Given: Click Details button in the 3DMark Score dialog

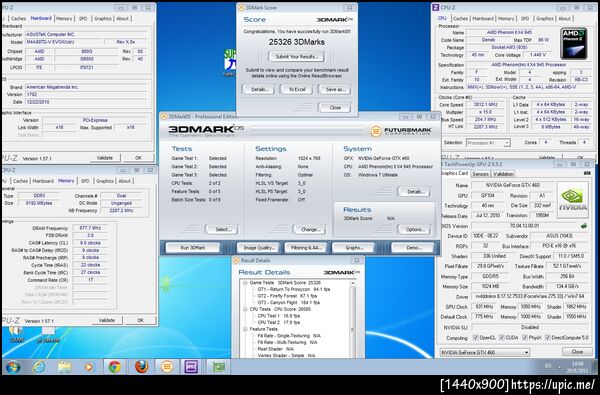Looking at the screenshot, I should tap(259, 89).
